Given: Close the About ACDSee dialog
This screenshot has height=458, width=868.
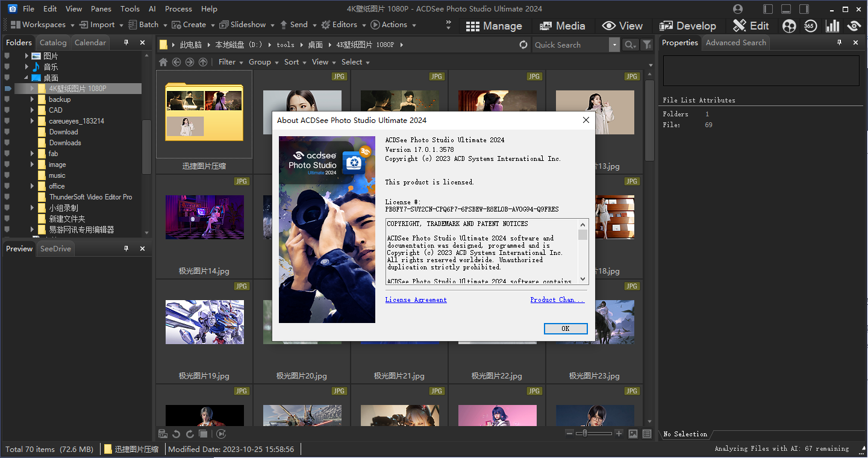Looking at the screenshot, I should [x=585, y=120].
